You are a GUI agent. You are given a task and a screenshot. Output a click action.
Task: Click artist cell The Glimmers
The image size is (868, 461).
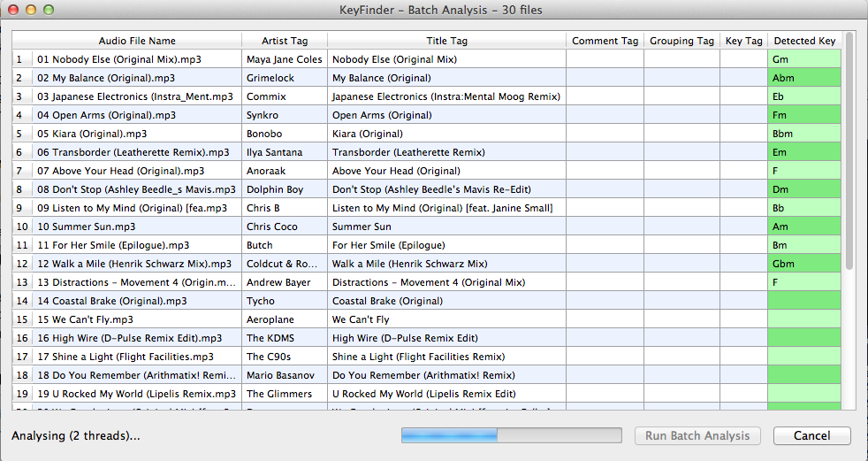point(285,394)
